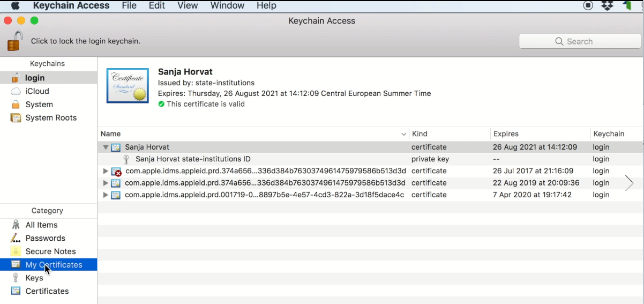Image resolution: width=644 pixels, height=304 pixels.
Task: Click the large certificate thumbnail image
Action: point(128,86)
